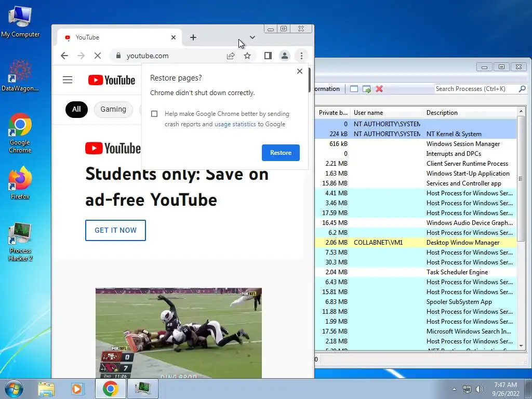Select the Gaming filter chip
Screen dimensions: 532x399
(x=113, y=109)
